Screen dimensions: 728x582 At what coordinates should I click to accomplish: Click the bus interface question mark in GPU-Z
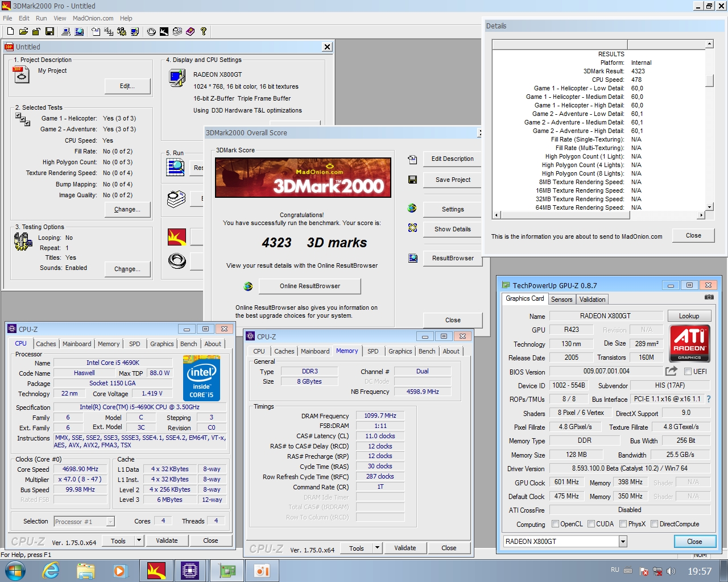[709, 399]
